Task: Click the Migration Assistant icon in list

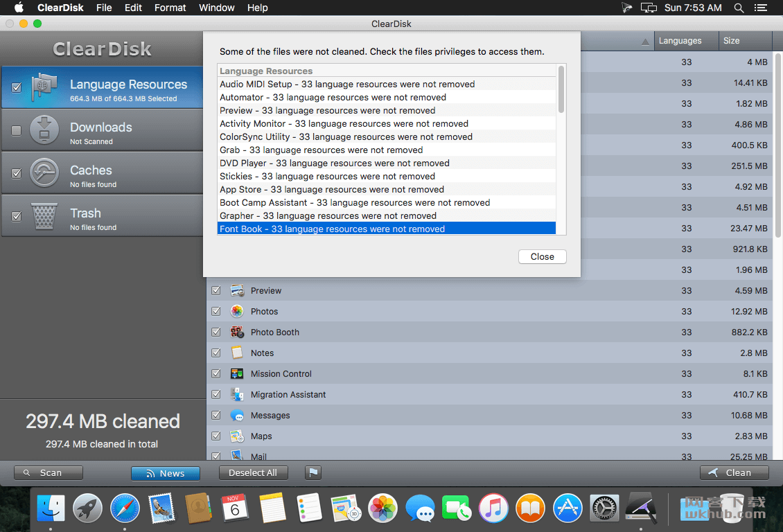Action: click(x=237, y=394)
